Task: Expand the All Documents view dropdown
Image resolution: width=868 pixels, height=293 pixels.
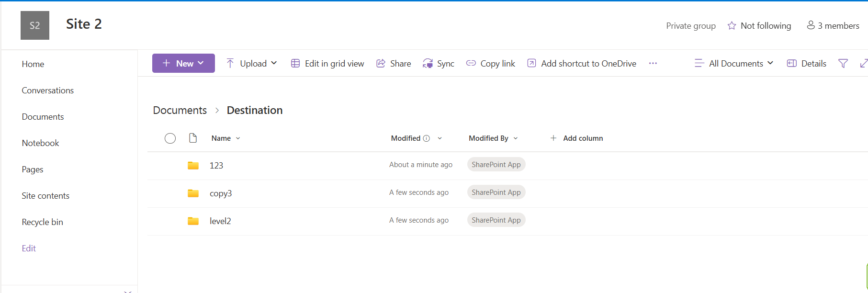Action: click(770, 63)
